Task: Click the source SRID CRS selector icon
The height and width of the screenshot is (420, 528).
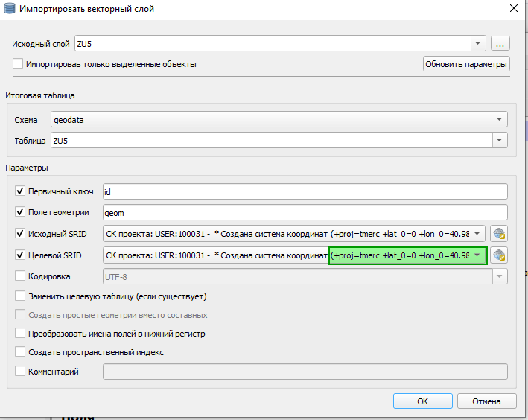Action: [499, 233]
